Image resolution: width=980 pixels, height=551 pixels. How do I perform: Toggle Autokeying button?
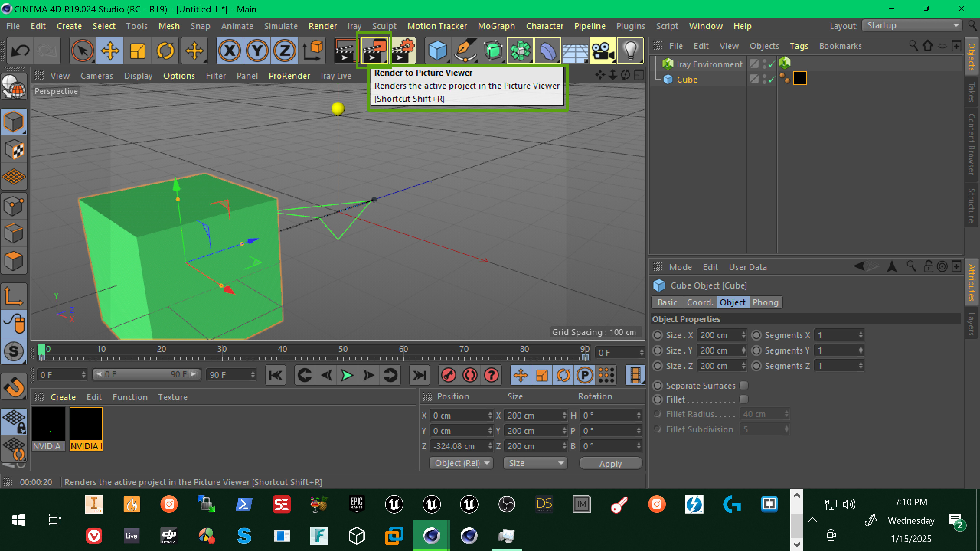coord(470,375)
